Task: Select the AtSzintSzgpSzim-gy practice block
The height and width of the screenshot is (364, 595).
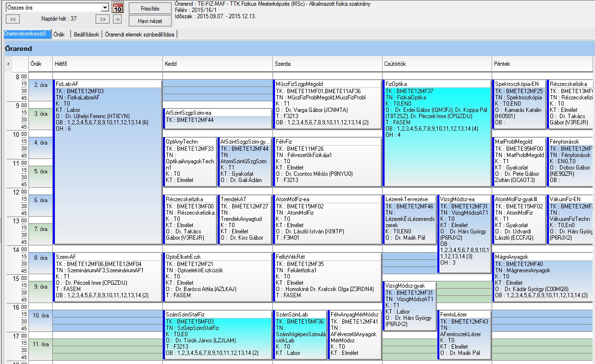Action: coord(245,162)
